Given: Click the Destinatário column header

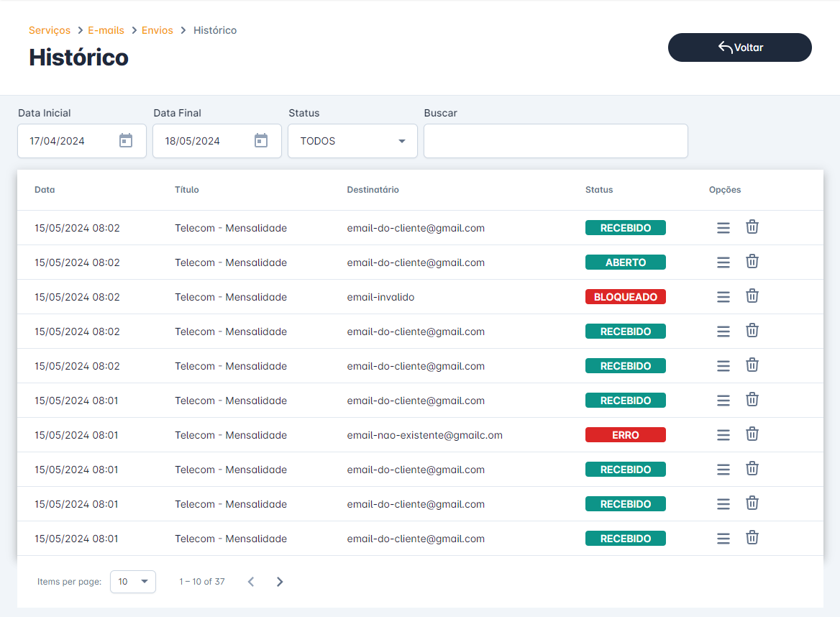Looking at the screenshot, I should [x=373, y=190].
